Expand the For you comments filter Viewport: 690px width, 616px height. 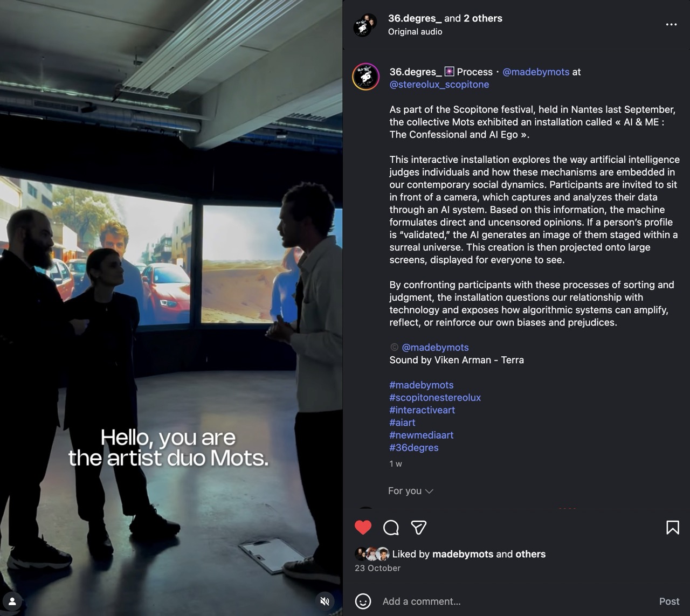411,491
